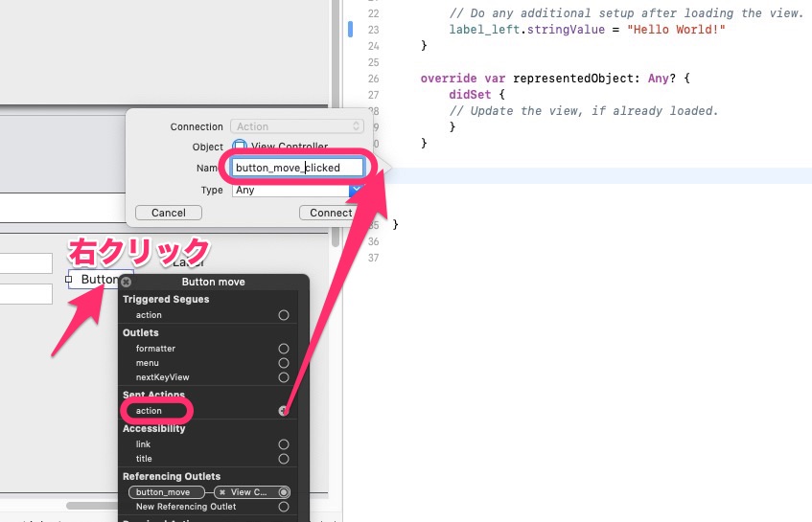This screenshot has height=522, width=812.
Task: Click the blue change marker beside line 23
Action: tap(350, 29)
